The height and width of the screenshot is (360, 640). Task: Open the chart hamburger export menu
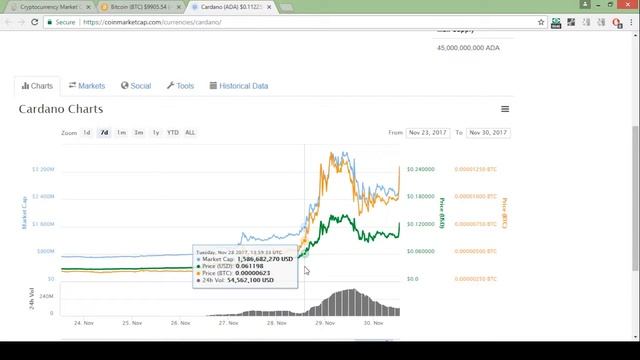(x=505, y=109)
